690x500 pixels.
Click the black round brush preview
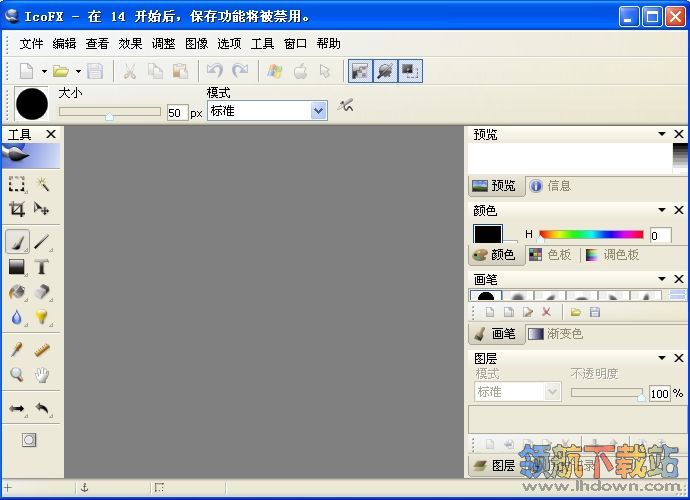coord(32,104)
